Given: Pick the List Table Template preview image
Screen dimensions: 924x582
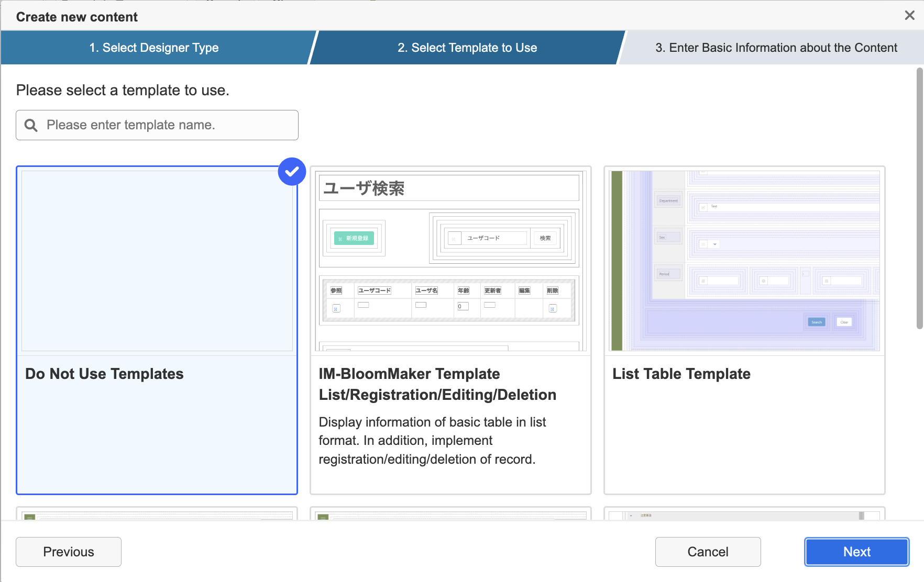Looking at the screenshot, I should pos(744,261).
